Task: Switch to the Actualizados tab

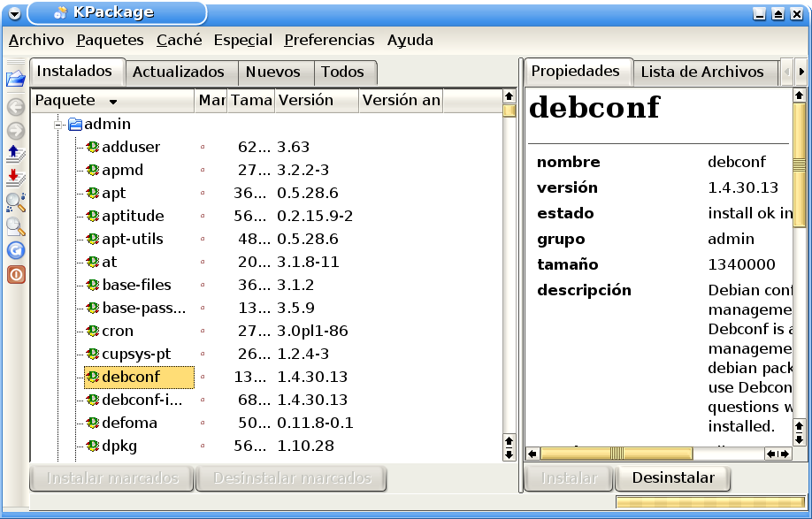Action: point(179,72)
